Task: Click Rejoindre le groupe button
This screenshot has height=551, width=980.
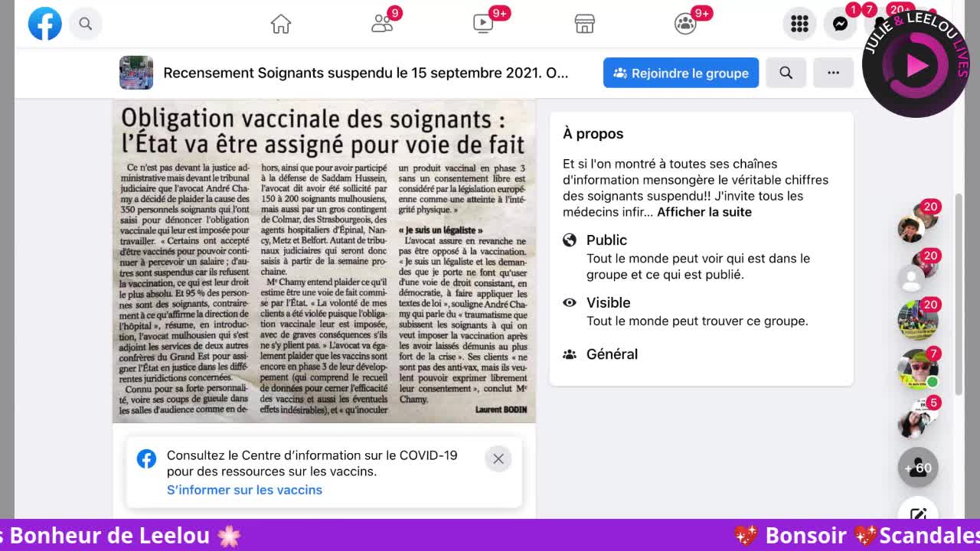Action: click(x=681, y=73)
